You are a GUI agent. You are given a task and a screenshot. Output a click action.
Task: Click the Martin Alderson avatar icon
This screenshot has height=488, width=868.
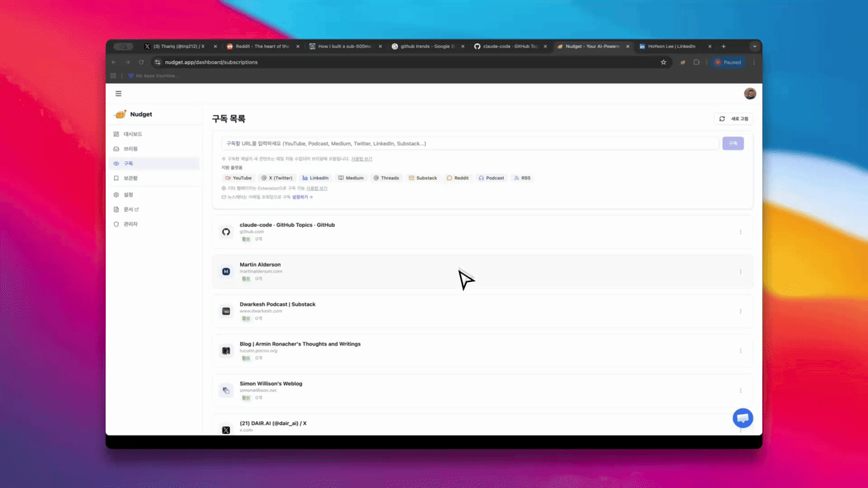(226, 271)
